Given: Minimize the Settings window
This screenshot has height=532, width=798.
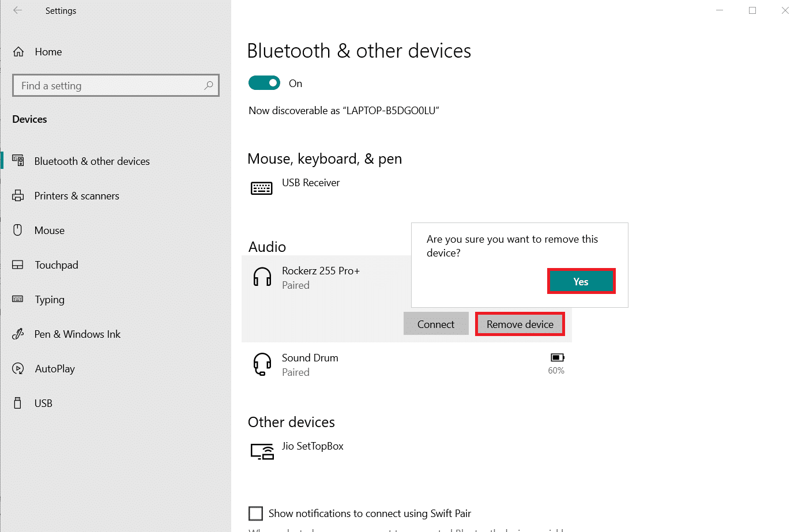Looking at the screenshot, I should 720,10.
